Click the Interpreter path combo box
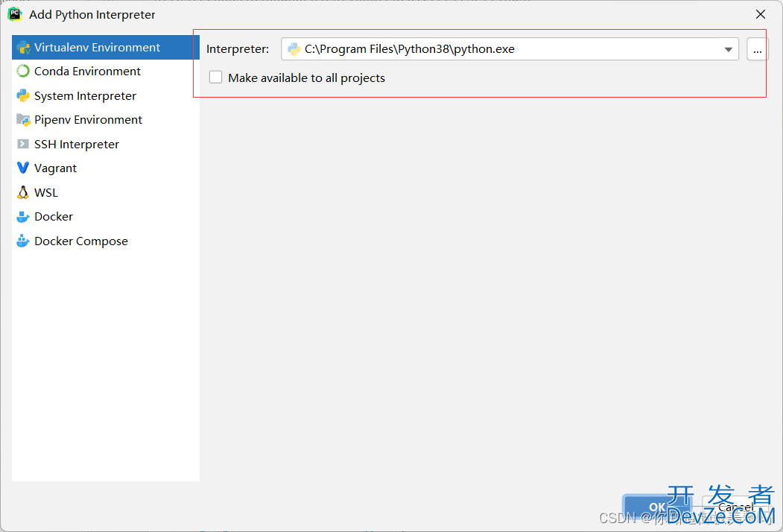Viewport: 783px width, 532px height. point(510,49)
